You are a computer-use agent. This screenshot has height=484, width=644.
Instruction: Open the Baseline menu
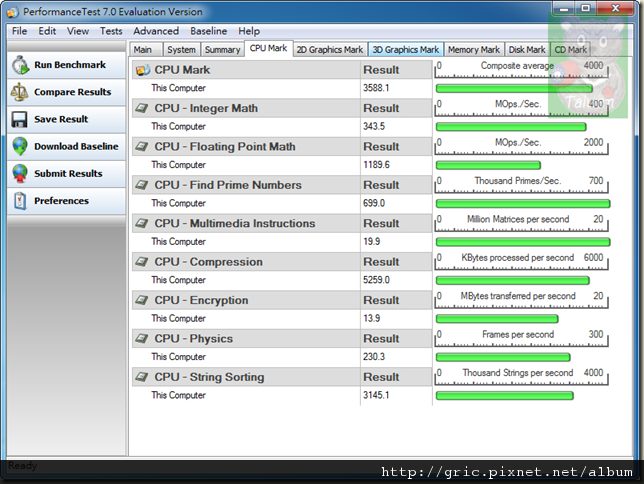(x=208, y=31)
